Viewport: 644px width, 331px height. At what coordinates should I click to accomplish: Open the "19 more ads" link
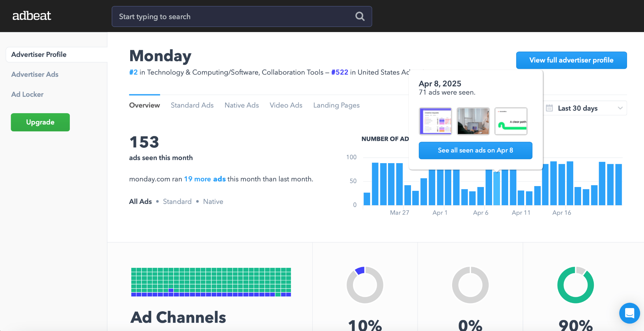205,179
